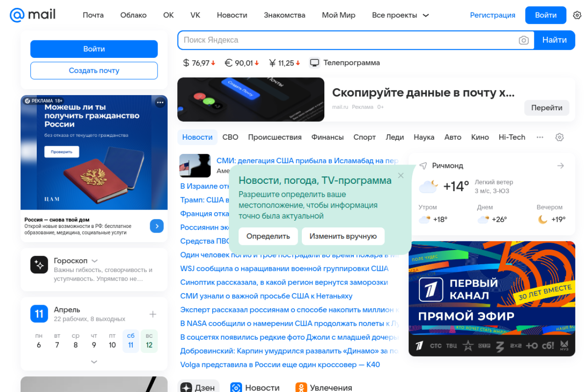Expand the Гороскоп sign chooser
The height and width of the screenshot is (392, 588).
tap(95, 261)
